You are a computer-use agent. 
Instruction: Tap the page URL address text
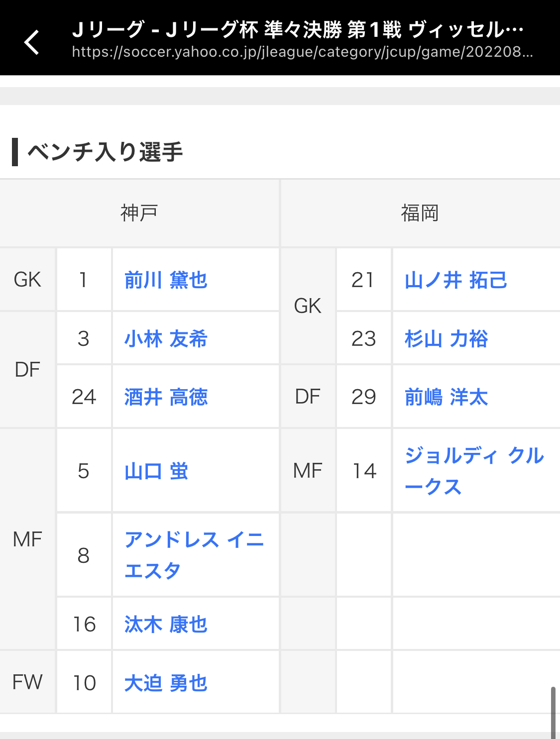click(302, 52)
